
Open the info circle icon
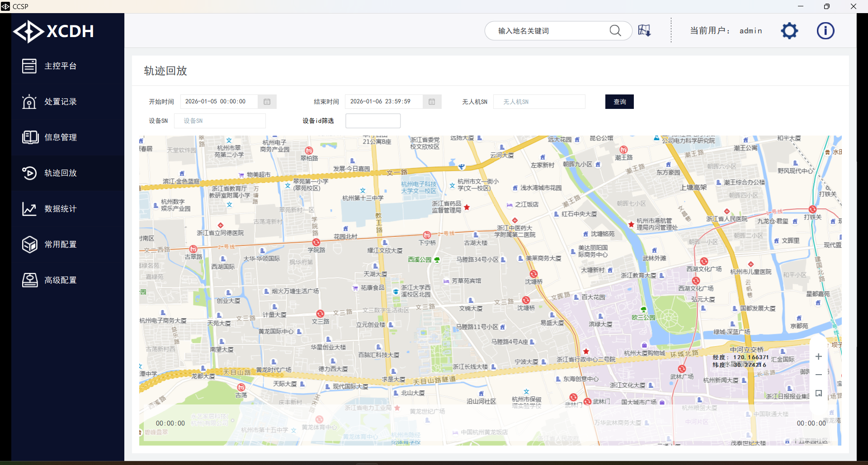pos(825,31)
